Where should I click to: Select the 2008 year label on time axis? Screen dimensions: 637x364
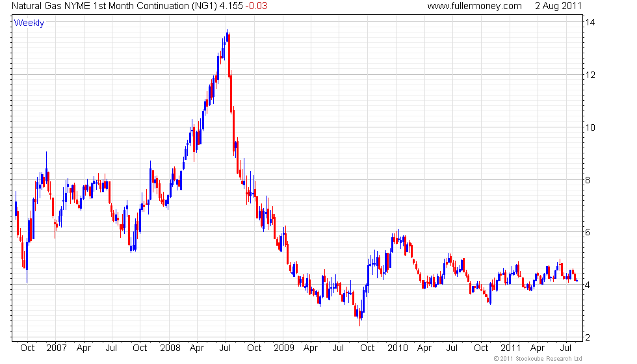pyautogui.click(x=170, y=348)
